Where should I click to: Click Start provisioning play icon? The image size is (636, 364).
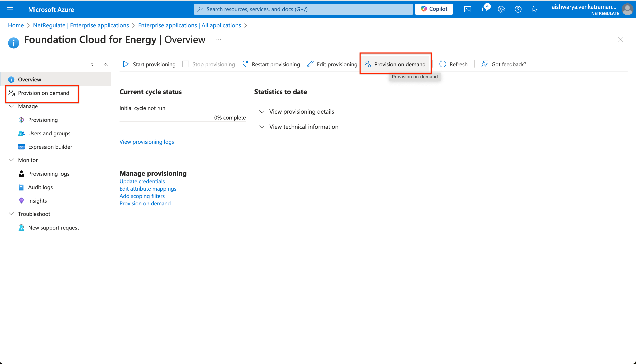point(126,64)
